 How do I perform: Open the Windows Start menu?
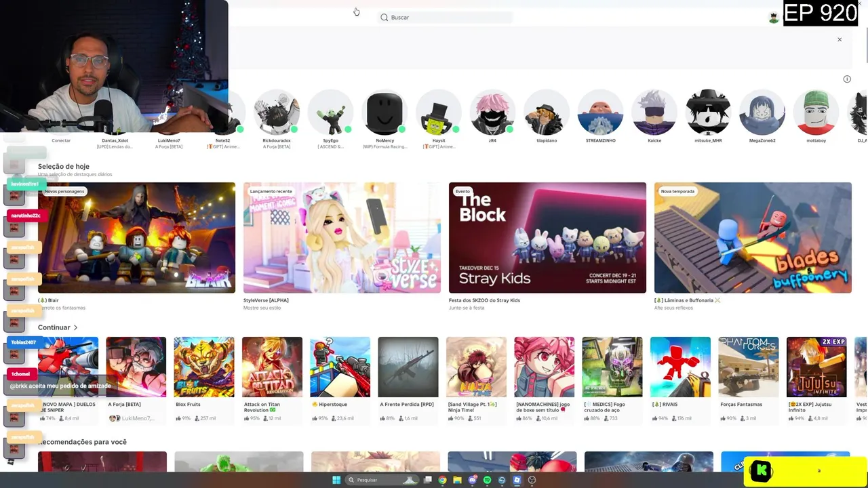[336, 480]
